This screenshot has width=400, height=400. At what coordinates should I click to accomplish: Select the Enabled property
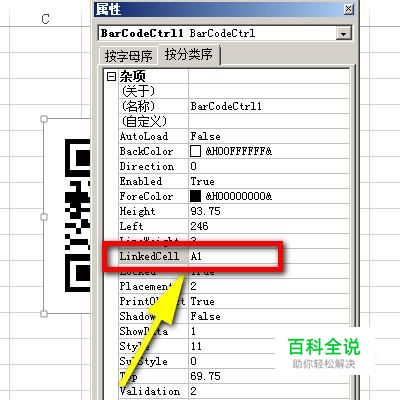coord(153,181)
